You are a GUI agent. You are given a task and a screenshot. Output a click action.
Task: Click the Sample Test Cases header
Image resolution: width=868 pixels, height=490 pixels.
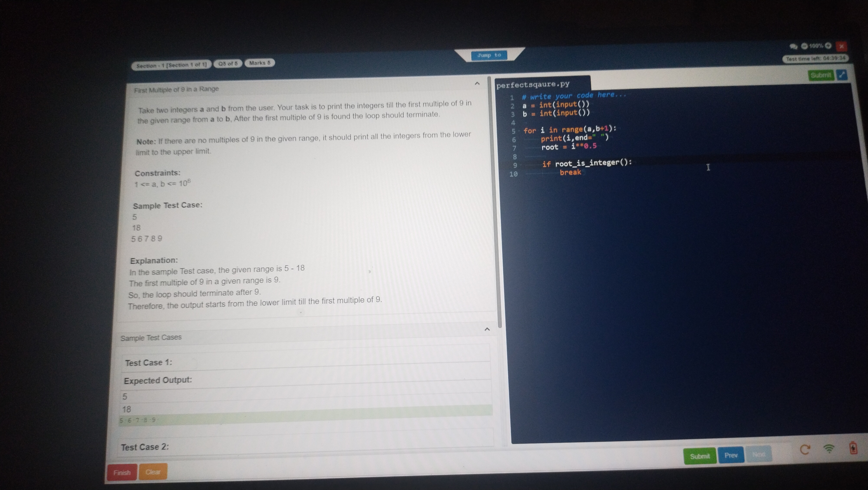coord(151,338)
